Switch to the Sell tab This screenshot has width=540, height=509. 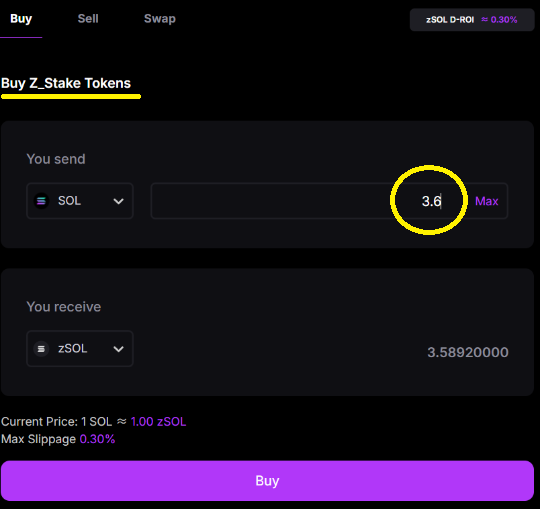[x=88, y=19]
